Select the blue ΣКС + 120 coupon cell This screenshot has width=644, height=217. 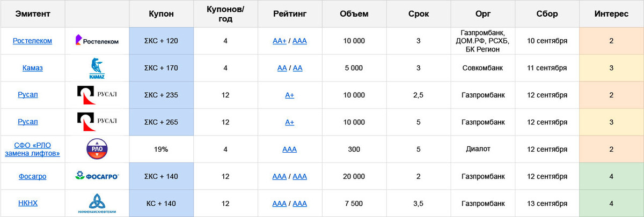pos(161,41)
